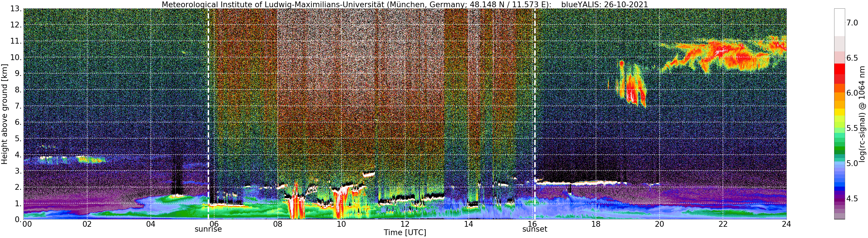This screenshot has width=868, height=238.
Task: Click the time tick label 24
Action: tap(786, 224)
